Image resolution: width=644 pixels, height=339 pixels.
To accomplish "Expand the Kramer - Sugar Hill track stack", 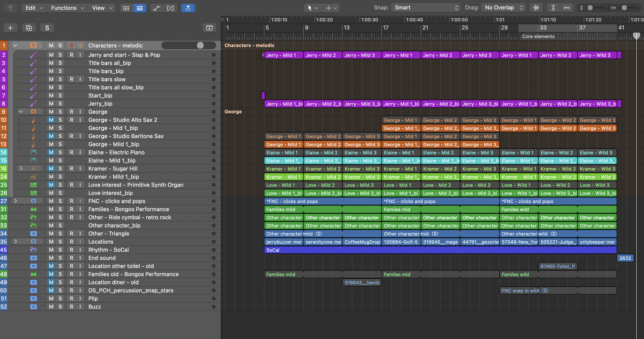I will [21, 169].
